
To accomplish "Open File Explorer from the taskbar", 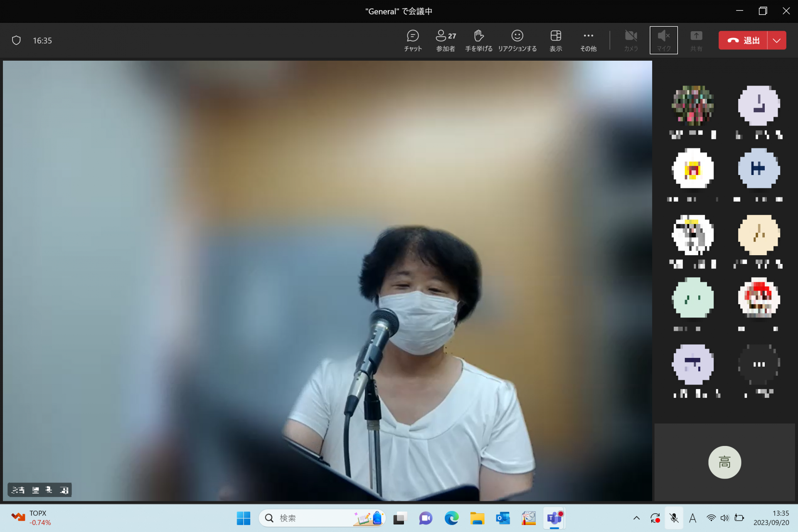I will (x=477, y=518).
